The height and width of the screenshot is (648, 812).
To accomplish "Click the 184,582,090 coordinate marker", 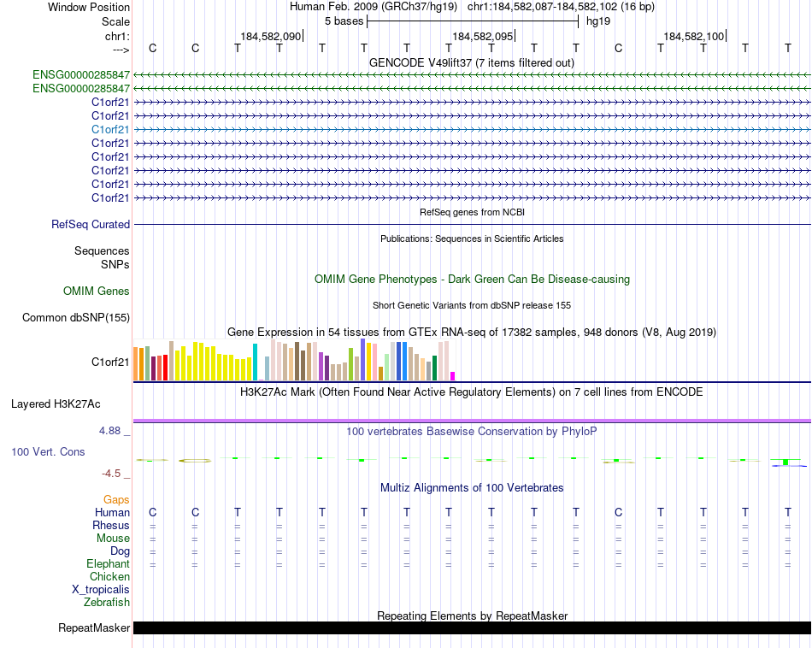I will click(x=270, y=36).
